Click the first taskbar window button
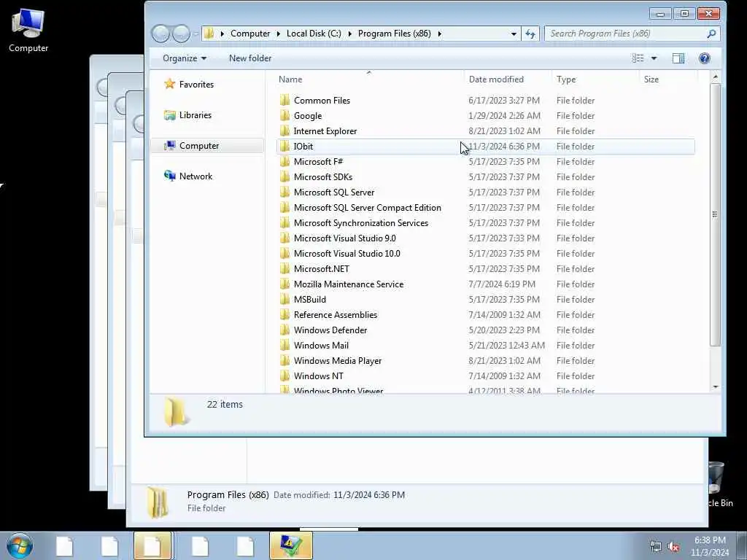 point(64,545)
